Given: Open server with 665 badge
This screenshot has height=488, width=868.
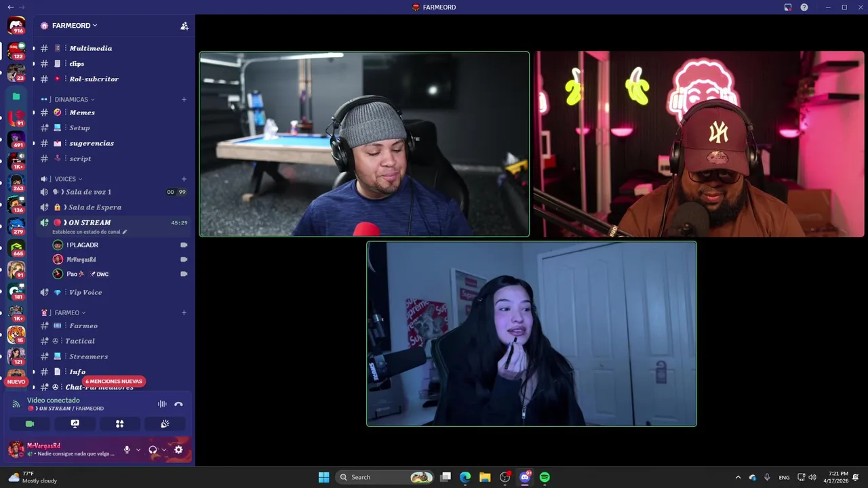Looking at the screenshot, I should 16,249.
